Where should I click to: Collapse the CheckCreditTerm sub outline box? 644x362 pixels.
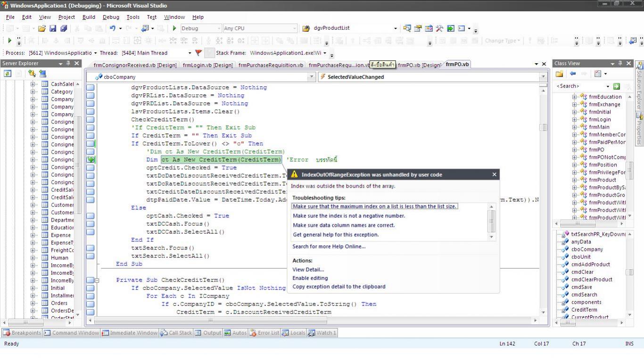(97, 280)
